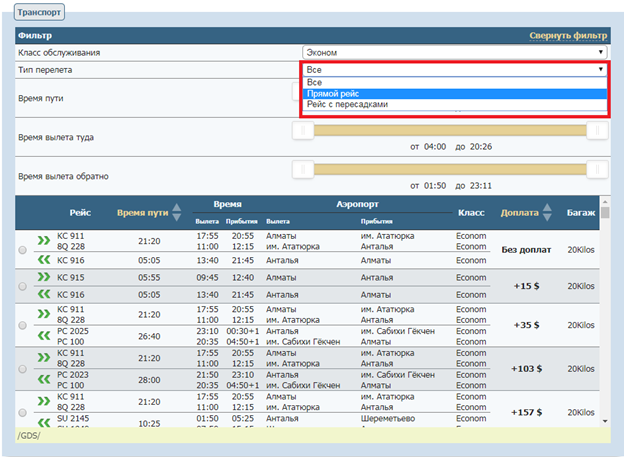The height and width of the screenshot is (457, 624).
Task: Click the +157 $ surcharge cell
Action: click(x=526, y=412)
